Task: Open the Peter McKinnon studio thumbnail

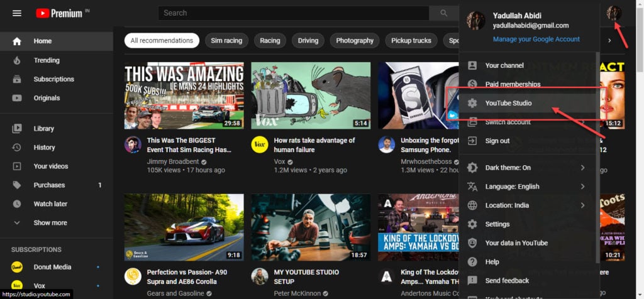Action: (311, 227)
